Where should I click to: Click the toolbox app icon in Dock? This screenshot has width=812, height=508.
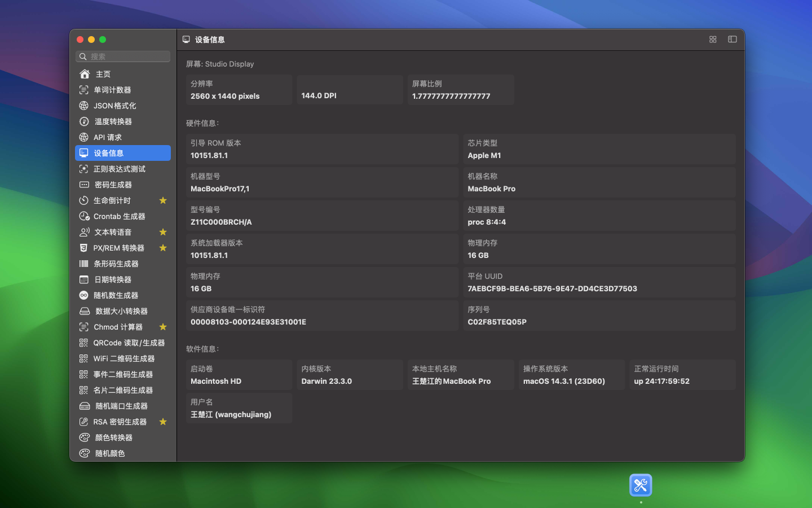(x=641, y=485)
